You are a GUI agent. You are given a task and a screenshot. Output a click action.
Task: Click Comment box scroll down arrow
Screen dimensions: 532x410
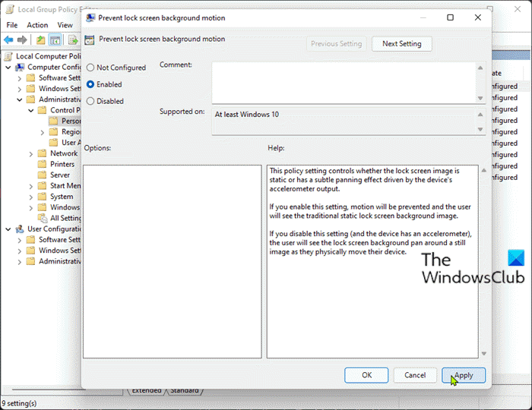480,98
